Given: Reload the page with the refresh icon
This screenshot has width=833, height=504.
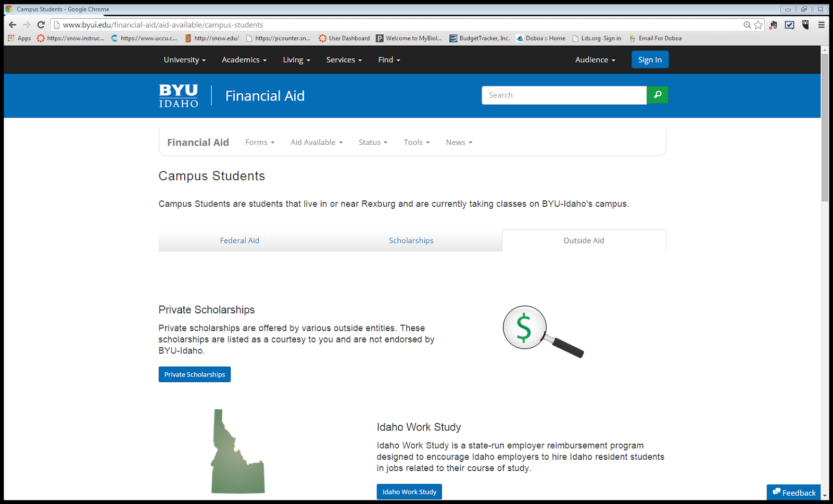Looking at the screenshot, I should (x=41, y=24).
